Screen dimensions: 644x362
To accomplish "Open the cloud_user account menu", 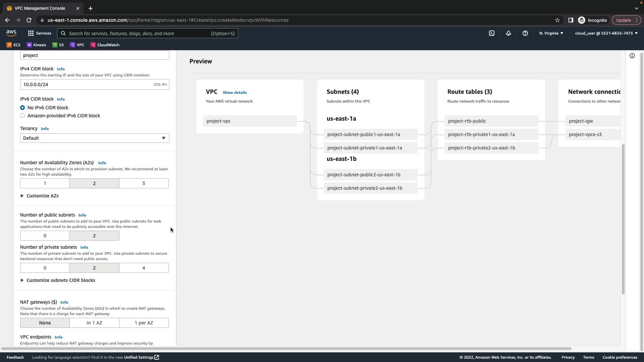I will (606, 33).
